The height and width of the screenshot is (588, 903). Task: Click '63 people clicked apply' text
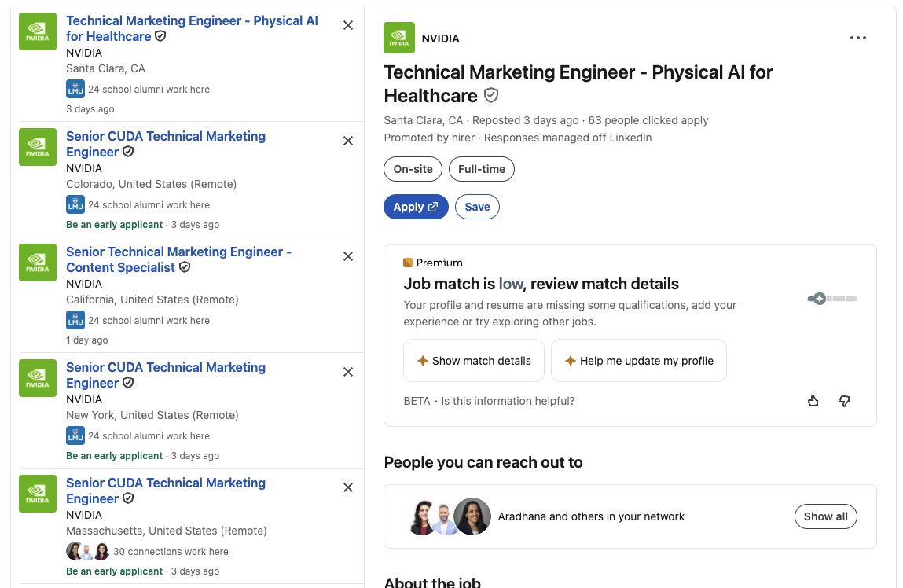click(x=648, y=120)
